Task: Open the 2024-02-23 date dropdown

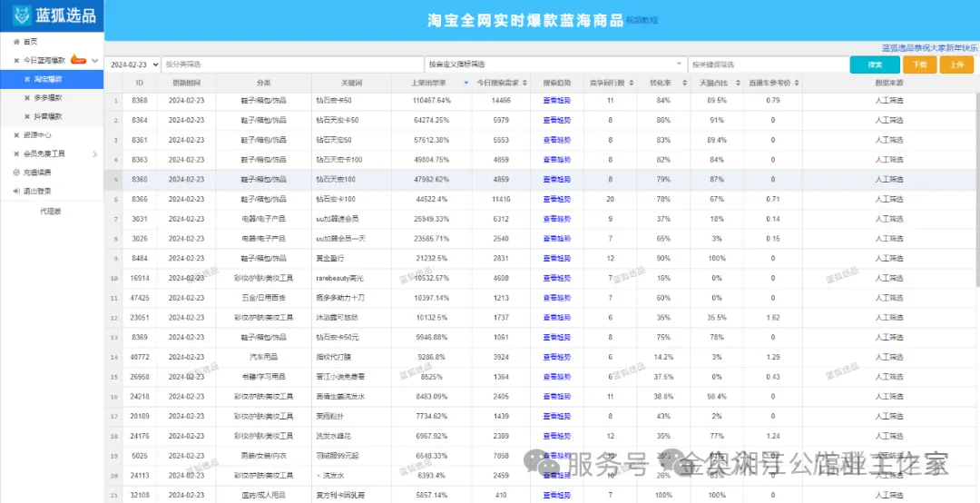Action: pyautogui.click(x=132, y=64)
